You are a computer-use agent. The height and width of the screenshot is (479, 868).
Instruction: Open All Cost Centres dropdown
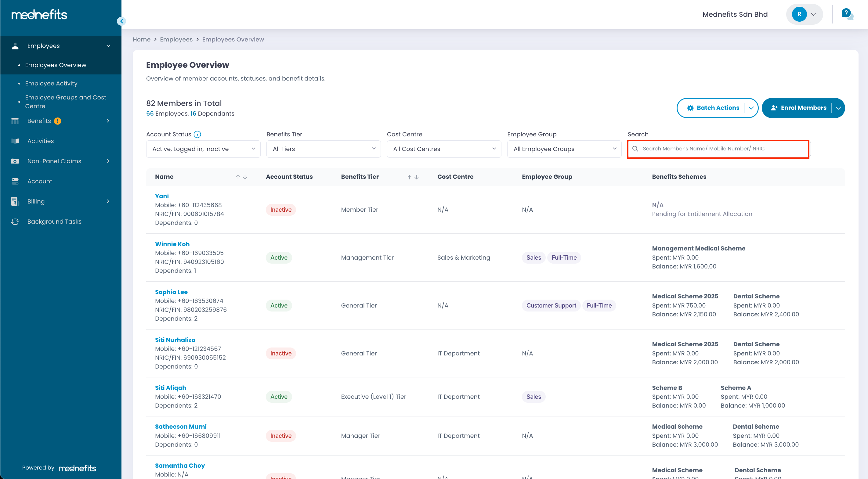pyautogui.click(x=444, y=149)
